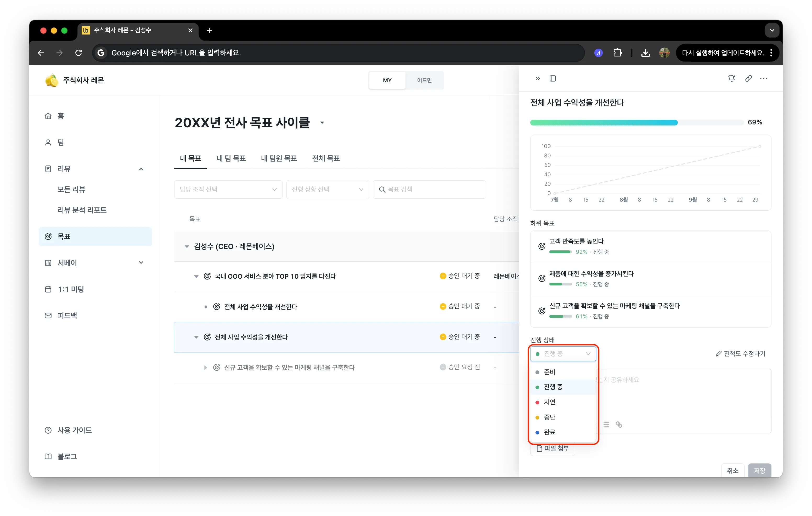
Task: Expand the 서베이 sidebar section
Action: point(141,262)
